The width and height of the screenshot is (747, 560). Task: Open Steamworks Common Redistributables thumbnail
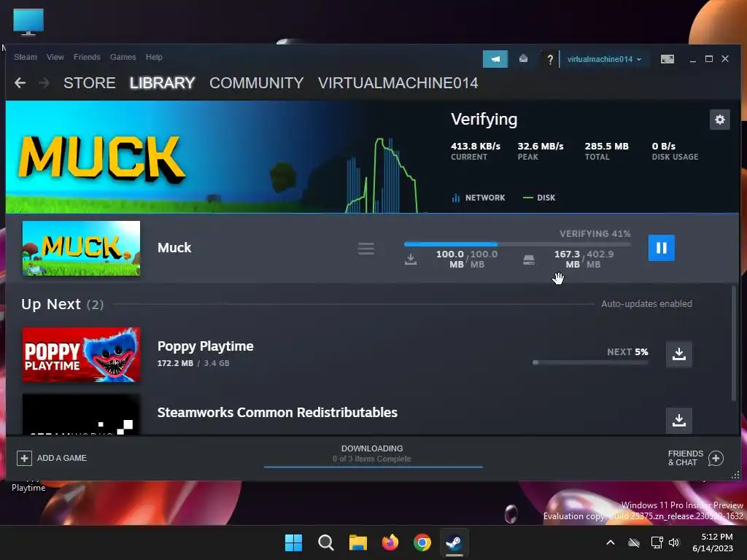tap(82, 414)
